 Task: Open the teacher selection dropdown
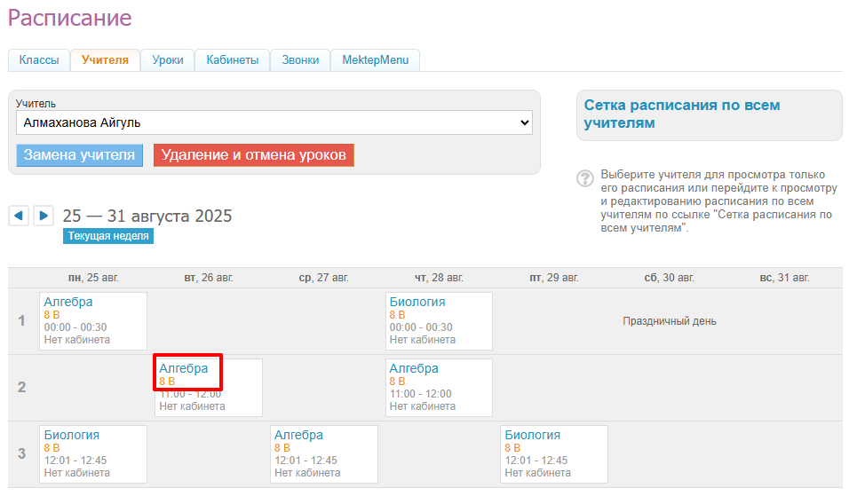click(x=274, y=122)
